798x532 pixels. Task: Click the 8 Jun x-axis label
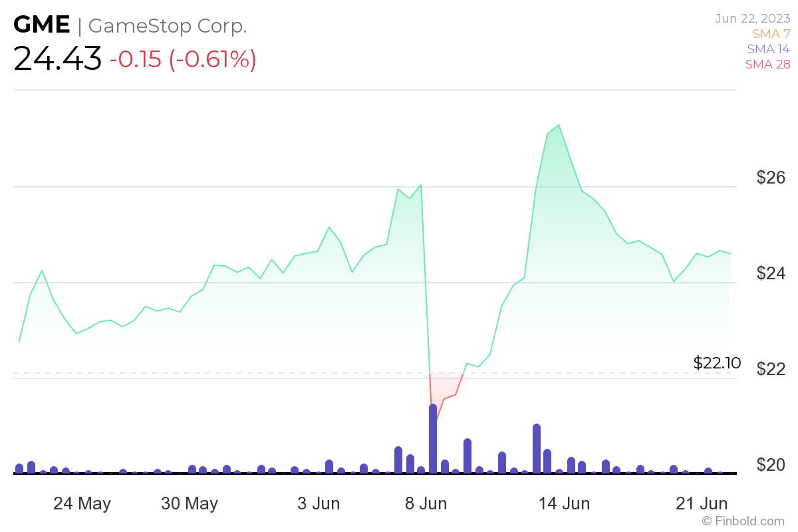[x=425, y=503]
